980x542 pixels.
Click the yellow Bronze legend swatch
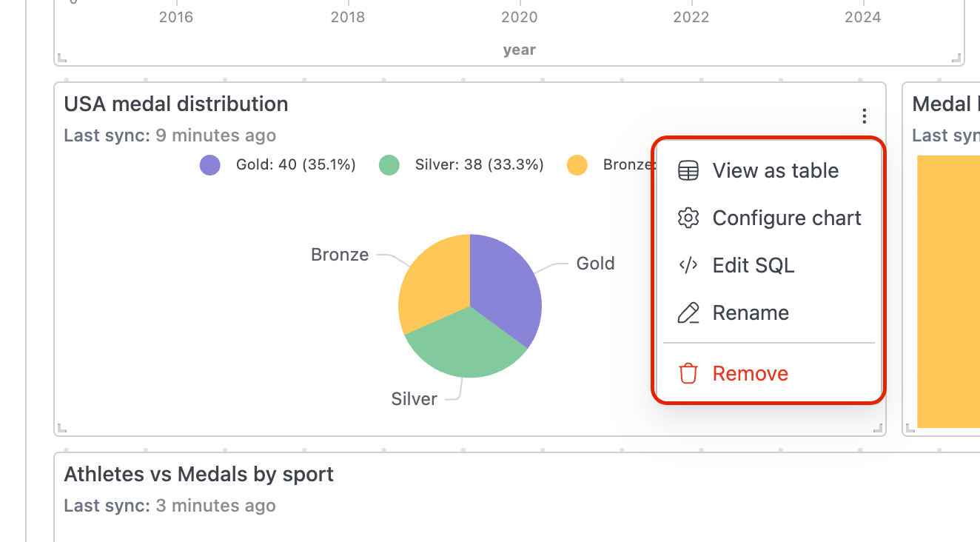pos(577,164)
